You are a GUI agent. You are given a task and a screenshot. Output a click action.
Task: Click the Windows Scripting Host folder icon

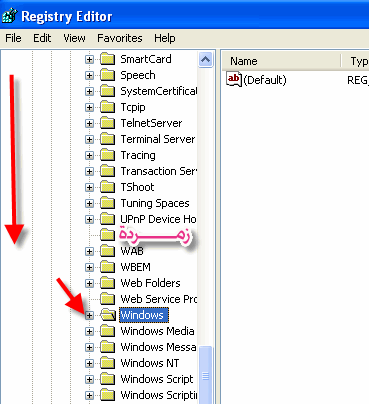(x=107, y=395)
